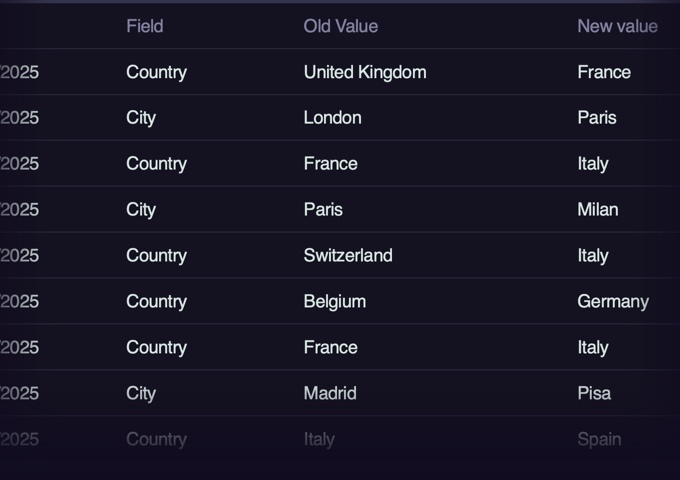
Task: Select Paris in the Old Value column
Action: (x=322, y=210)
